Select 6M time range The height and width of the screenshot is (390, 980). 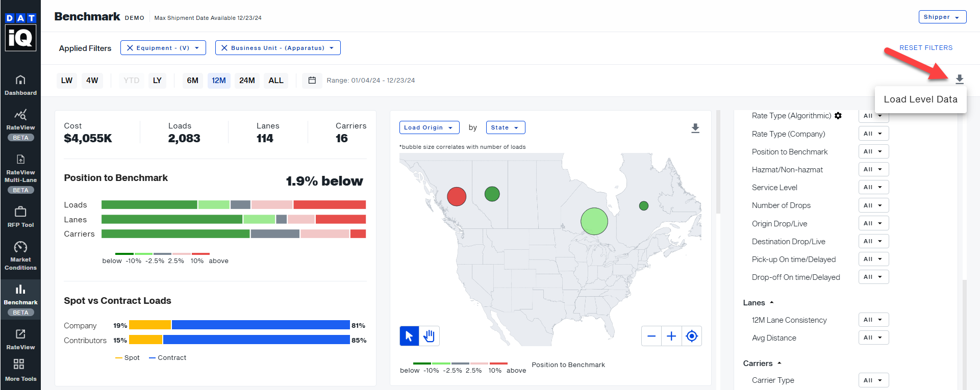tap(193, 80)
